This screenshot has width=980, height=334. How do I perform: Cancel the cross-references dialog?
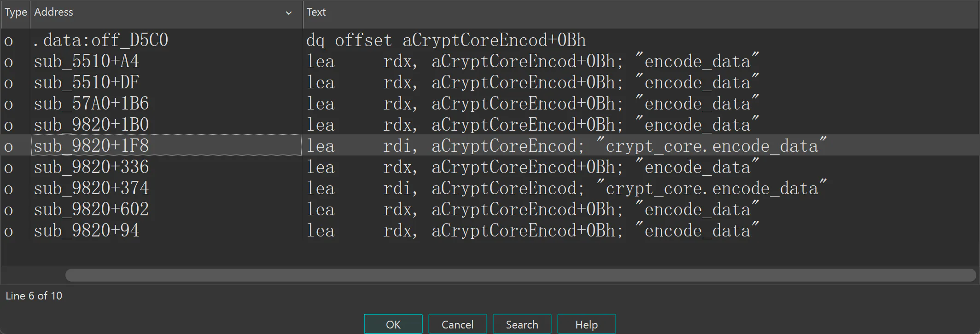[457, 324]
